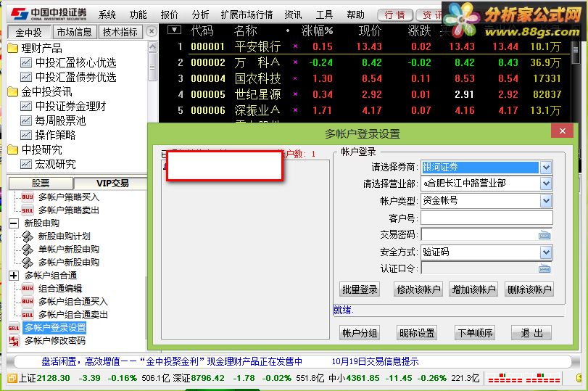Click the 批量登录 button
Image resolution: width=588 pixels, height=391 pixels.
click(360, 289)
